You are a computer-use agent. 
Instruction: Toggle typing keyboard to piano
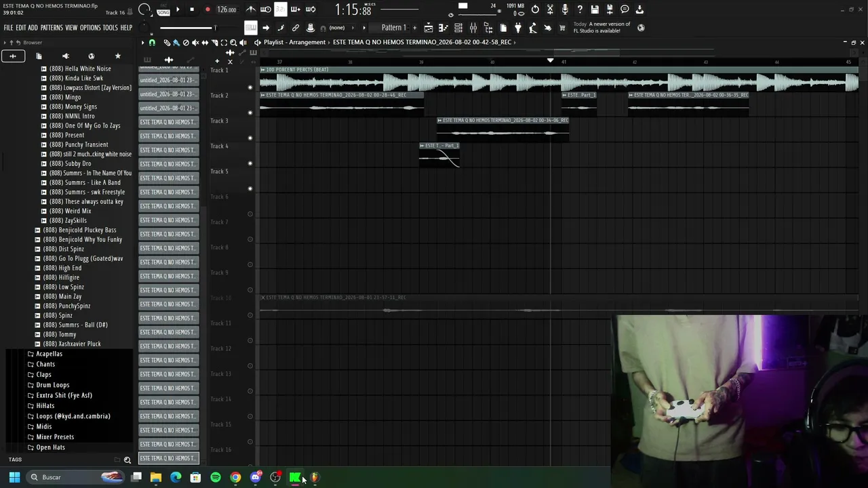click(251, 28)
